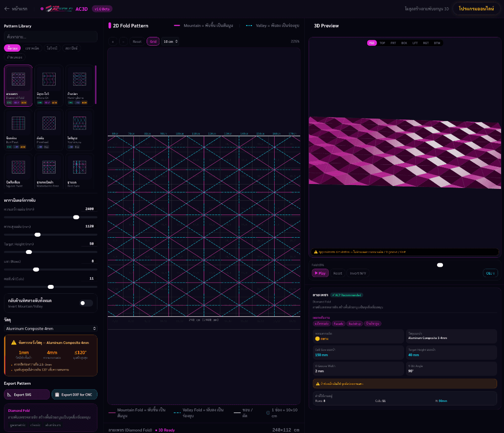
Task: Open the 10 cm grid size dropdown
Action: pos(170,41)
